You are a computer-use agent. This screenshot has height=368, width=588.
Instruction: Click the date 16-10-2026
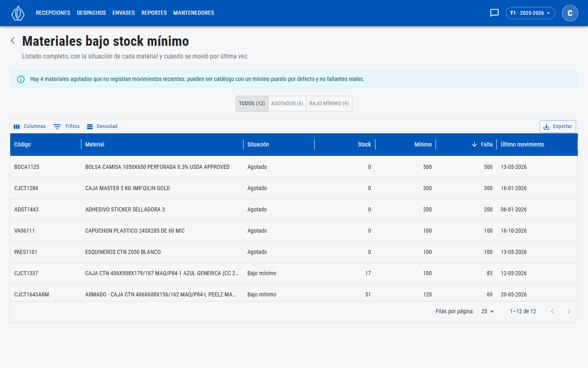click(x=514, y=231)
